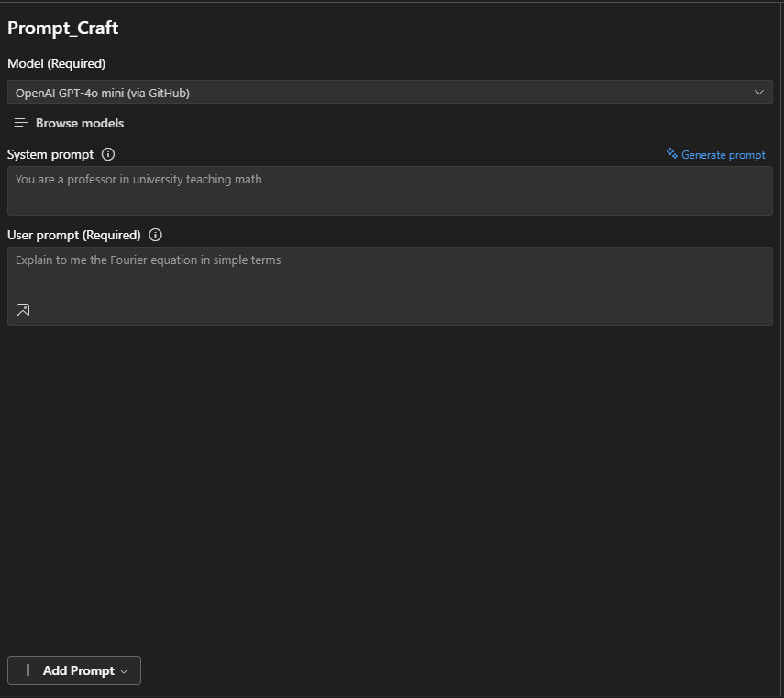Viewport: 784px width, 698px height.
Task: Click the System prompt label text
Action: coord(51,154)
